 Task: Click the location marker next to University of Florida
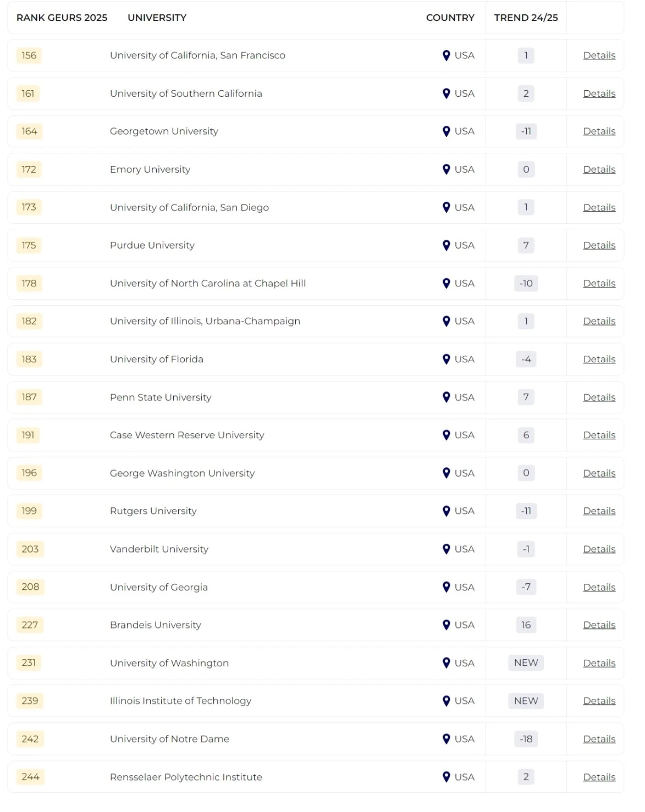447,359
